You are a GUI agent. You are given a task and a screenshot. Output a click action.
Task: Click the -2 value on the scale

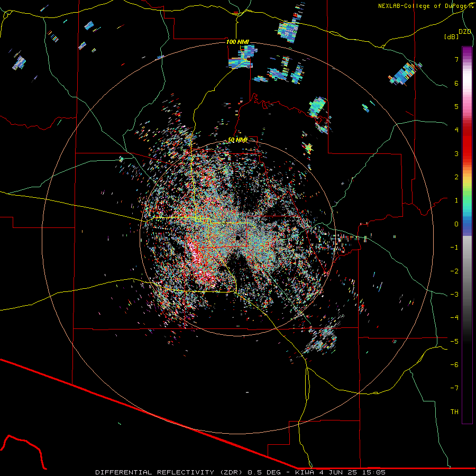[454, 271]
